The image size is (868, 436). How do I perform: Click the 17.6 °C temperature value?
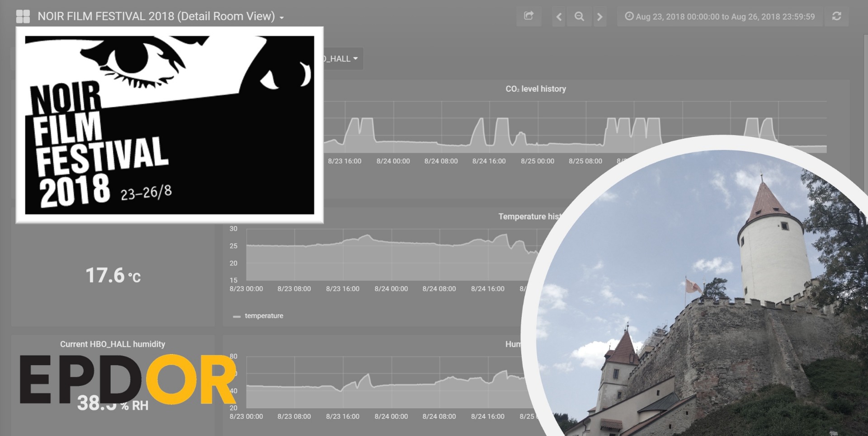[113, 275]
